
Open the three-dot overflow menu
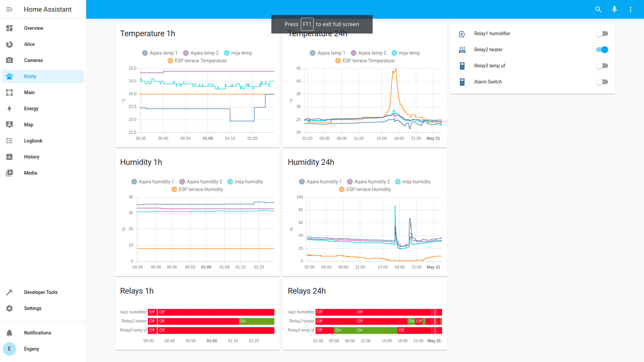[x=630, y=9]
